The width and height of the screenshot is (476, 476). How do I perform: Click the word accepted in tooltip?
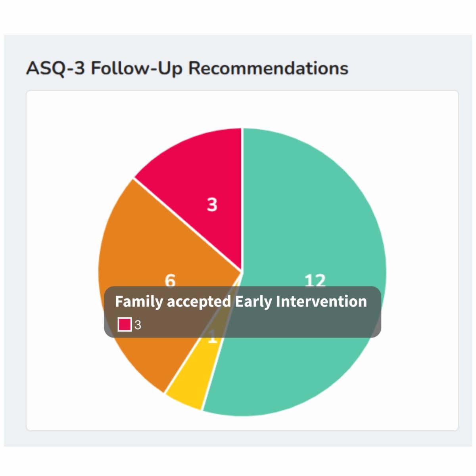[x=199, y=301]
